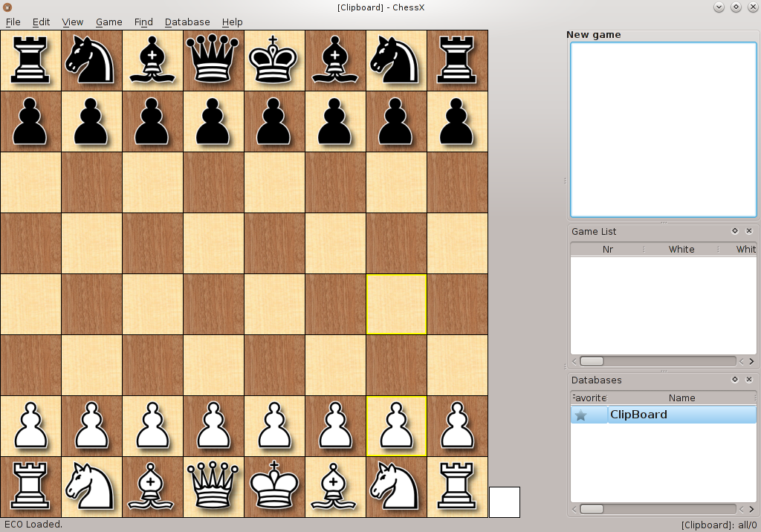761x532 pixels.
Task: Open the Game menu dropdown
Action: point(109,22)
